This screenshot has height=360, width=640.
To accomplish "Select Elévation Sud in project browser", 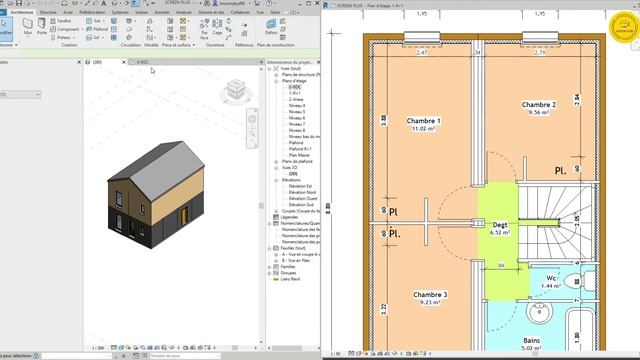I will click(301, 204).
